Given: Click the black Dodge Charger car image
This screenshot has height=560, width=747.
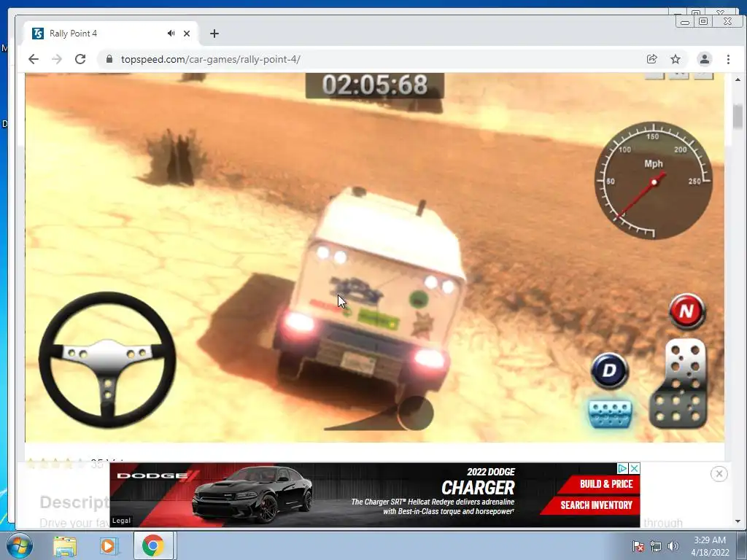Looking at the screenshot, I should (252, 495).
